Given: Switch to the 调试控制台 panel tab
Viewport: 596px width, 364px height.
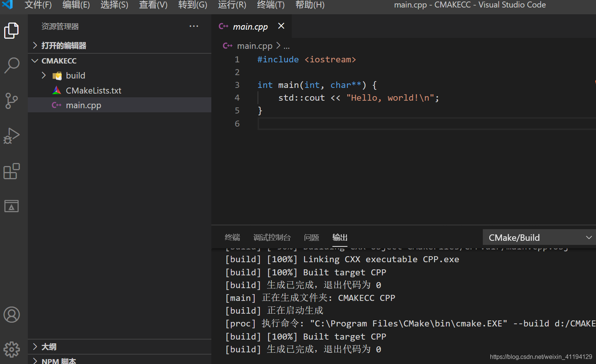Looking at the screenshot, I should pyautogui.click(x=272, y=237).
